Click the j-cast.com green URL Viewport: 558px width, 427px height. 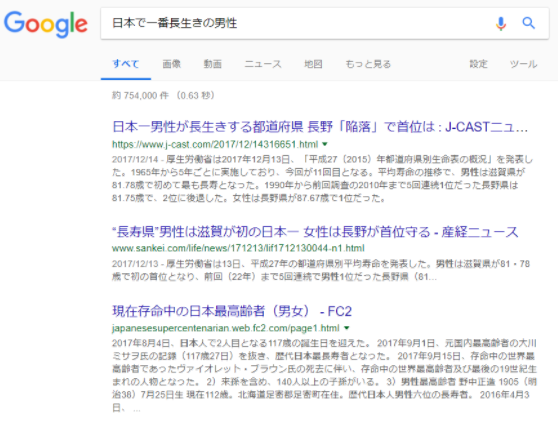(215, 144)
